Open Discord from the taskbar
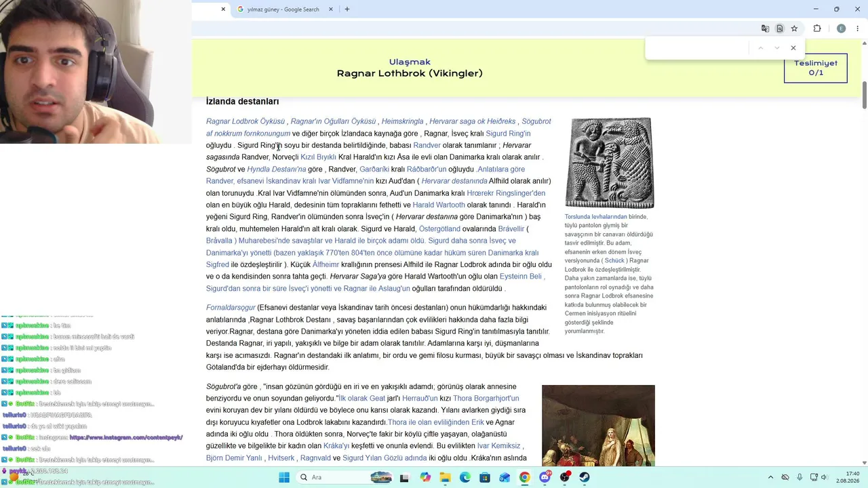Viewport: 868px width, 488px height. (545, 477)
